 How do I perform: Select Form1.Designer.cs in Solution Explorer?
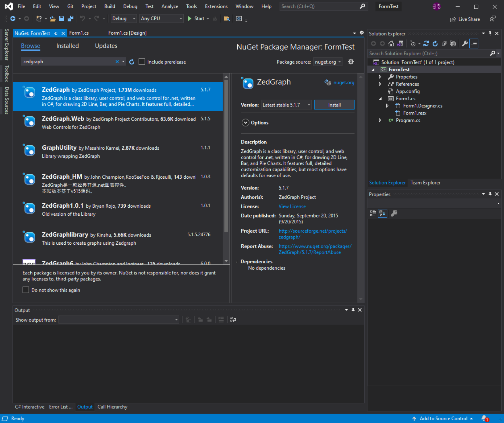(x=422, y=106)
